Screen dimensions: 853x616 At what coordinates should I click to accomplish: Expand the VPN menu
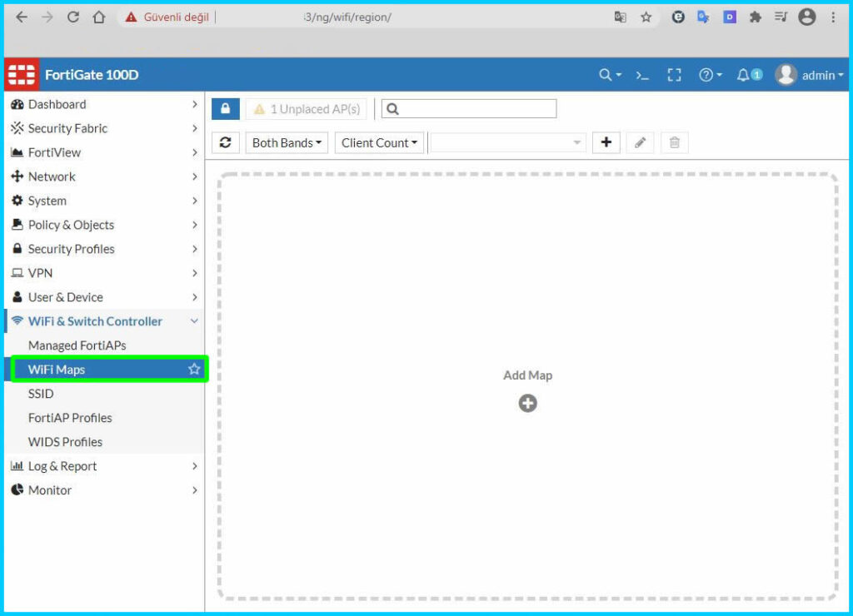coord(103,273)
